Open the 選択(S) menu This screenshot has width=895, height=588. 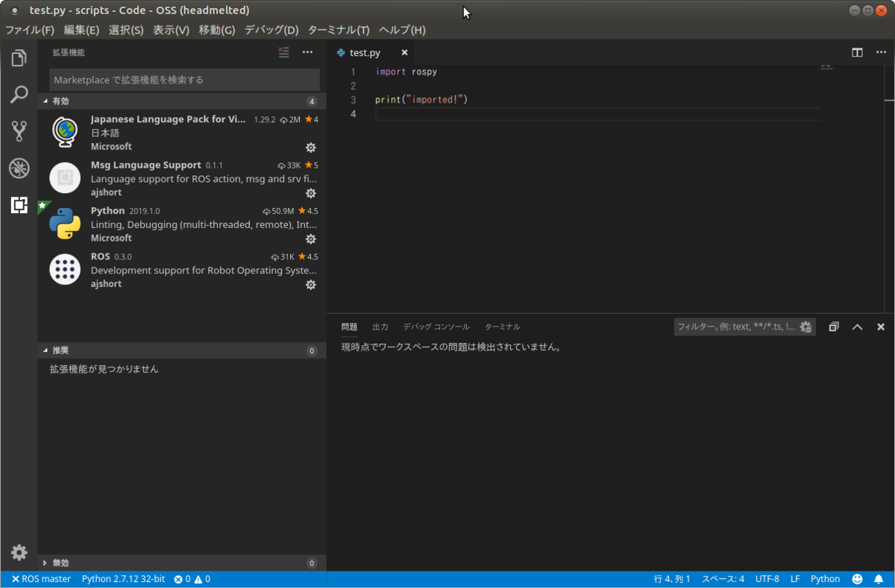[x=126, y=30]
